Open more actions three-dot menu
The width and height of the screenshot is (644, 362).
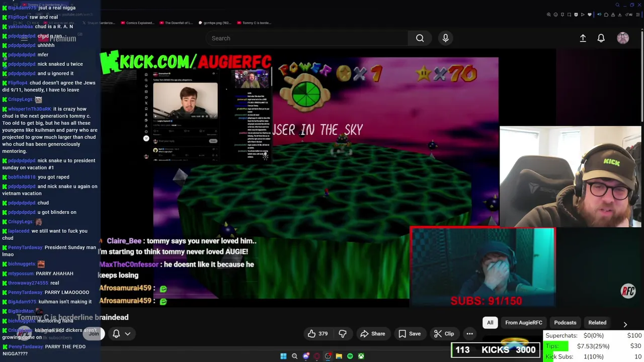click(x=469, y=334)
